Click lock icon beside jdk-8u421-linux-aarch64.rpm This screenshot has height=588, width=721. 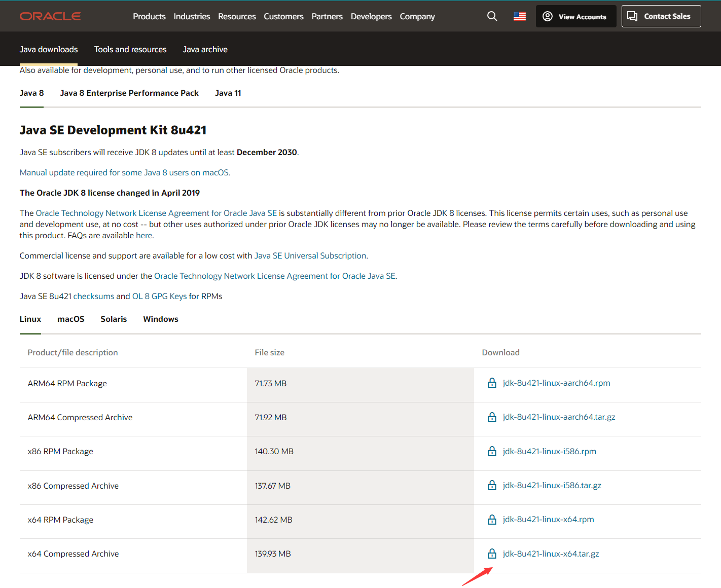tap(492, 383)
